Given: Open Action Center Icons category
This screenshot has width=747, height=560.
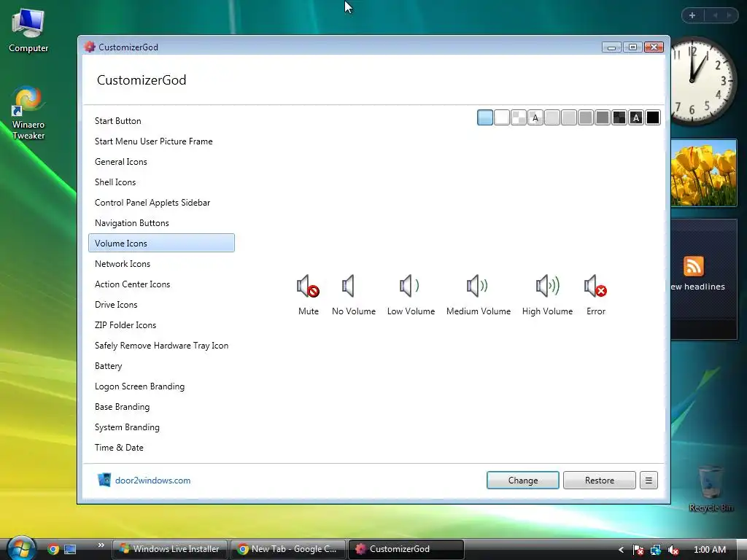Looking at the screenshot, I should [x=161, y=284].
